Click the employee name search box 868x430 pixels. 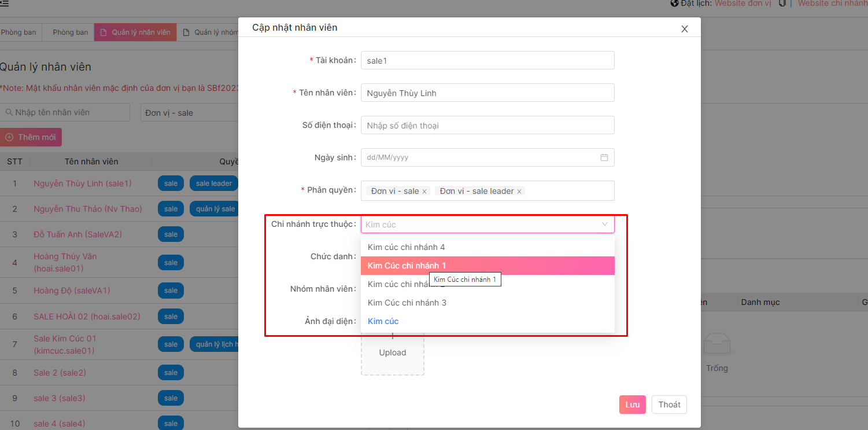point(67,112)
